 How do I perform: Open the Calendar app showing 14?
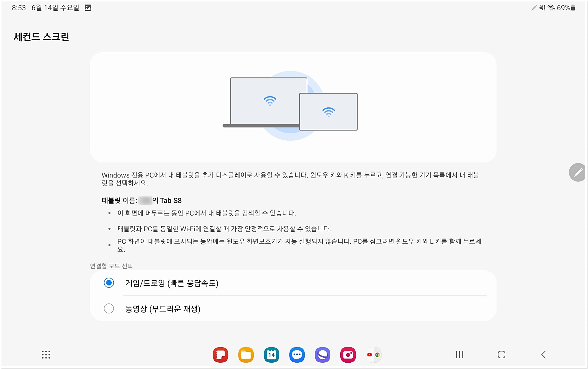(272, 355)
